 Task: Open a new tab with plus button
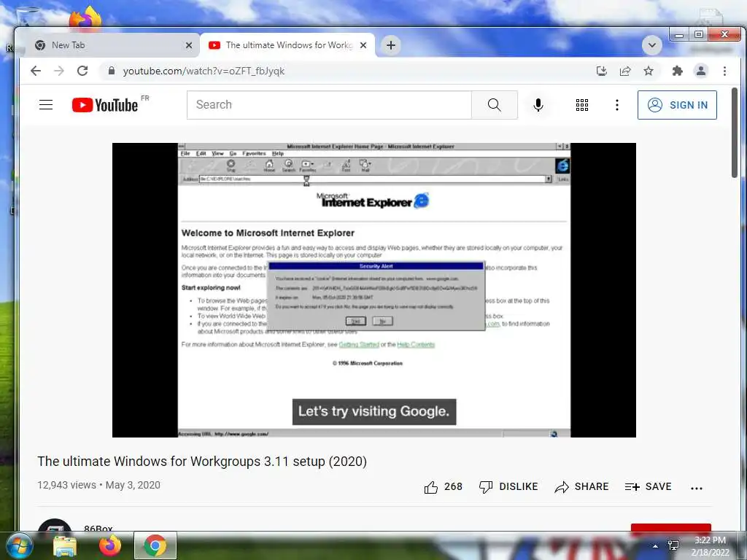[x=391, y=45]
